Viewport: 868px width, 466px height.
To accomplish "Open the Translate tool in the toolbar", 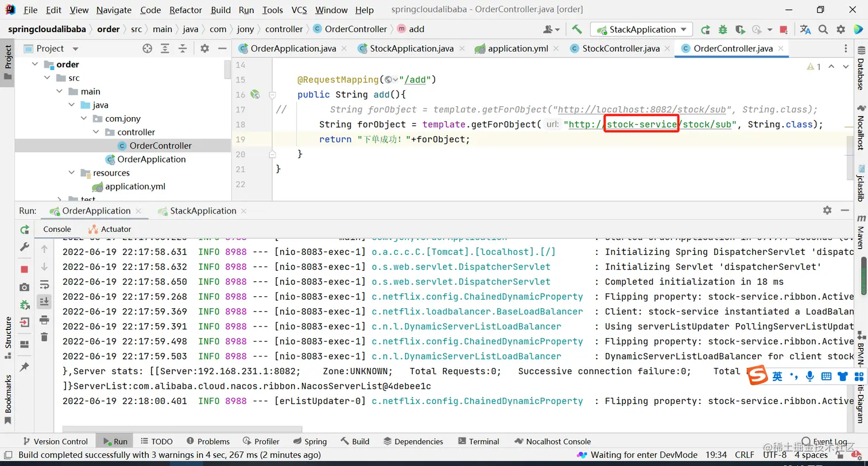I will pyautogui.click(x=805, y=29).
